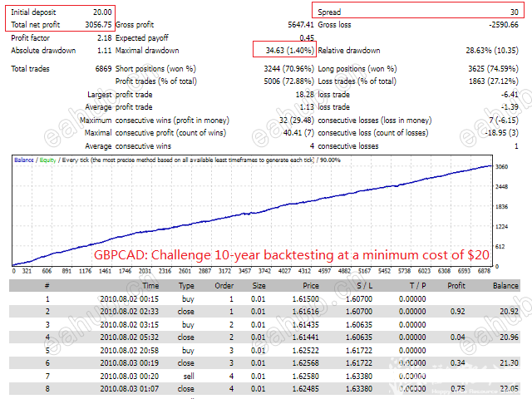The width and height of the screenshot is (532, 399).
Task: Click the Balance column header
Action: point(505,286)
